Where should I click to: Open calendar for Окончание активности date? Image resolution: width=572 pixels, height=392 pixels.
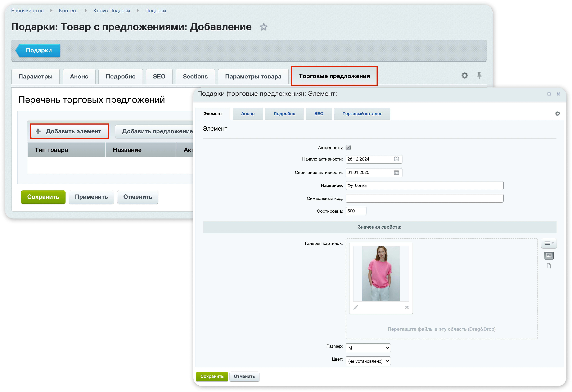click(396, 172)
